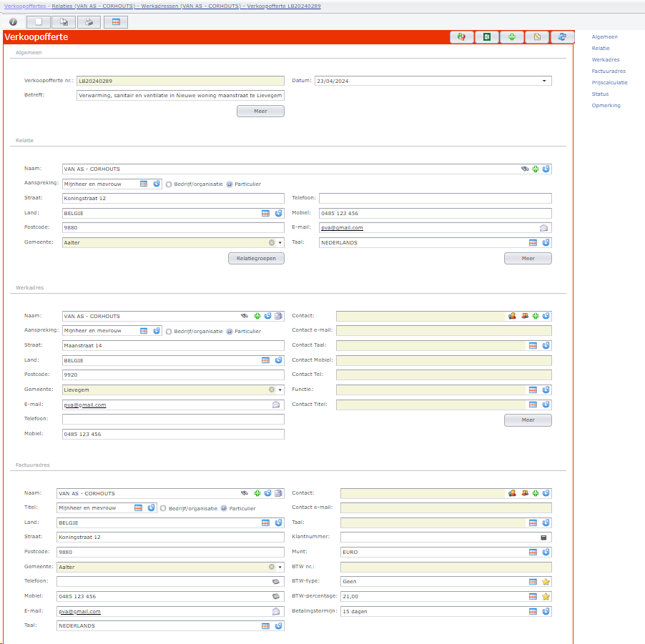
Task: Jump to Prijscalculatie in the right sidebar
Action: point(610,83)
